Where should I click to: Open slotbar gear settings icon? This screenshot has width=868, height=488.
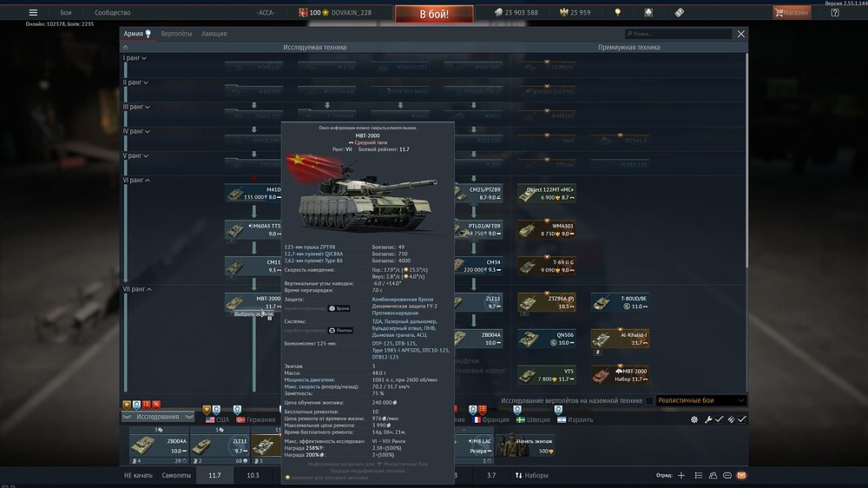694,420
